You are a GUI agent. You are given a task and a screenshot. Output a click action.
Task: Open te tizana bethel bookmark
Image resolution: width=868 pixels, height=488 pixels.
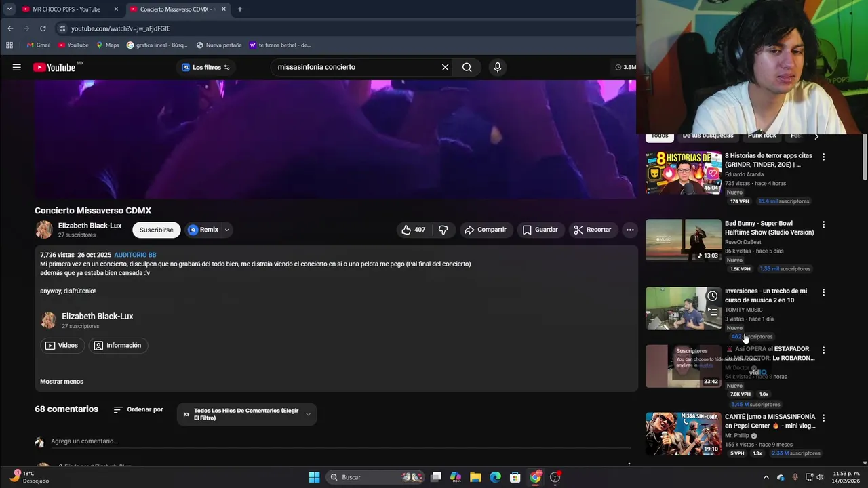click(280, 45)
